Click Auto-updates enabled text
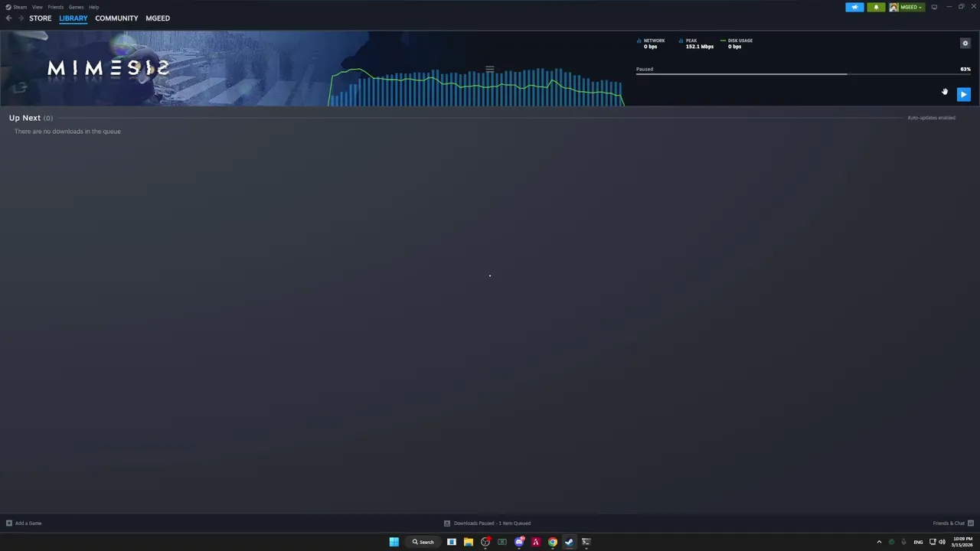980x551 pixels. (x=931, y=118)
